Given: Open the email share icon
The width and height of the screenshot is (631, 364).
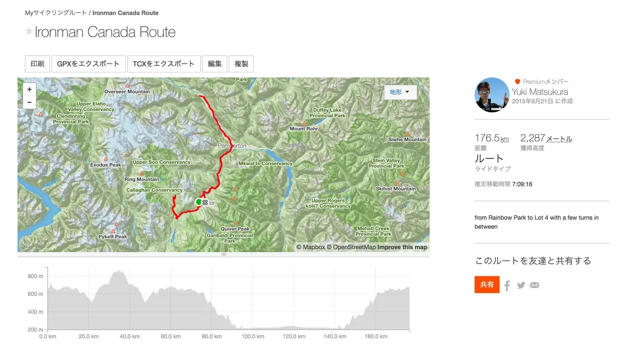Looking at the screenshot, I should pyautogui.click(x=534, y=285).
